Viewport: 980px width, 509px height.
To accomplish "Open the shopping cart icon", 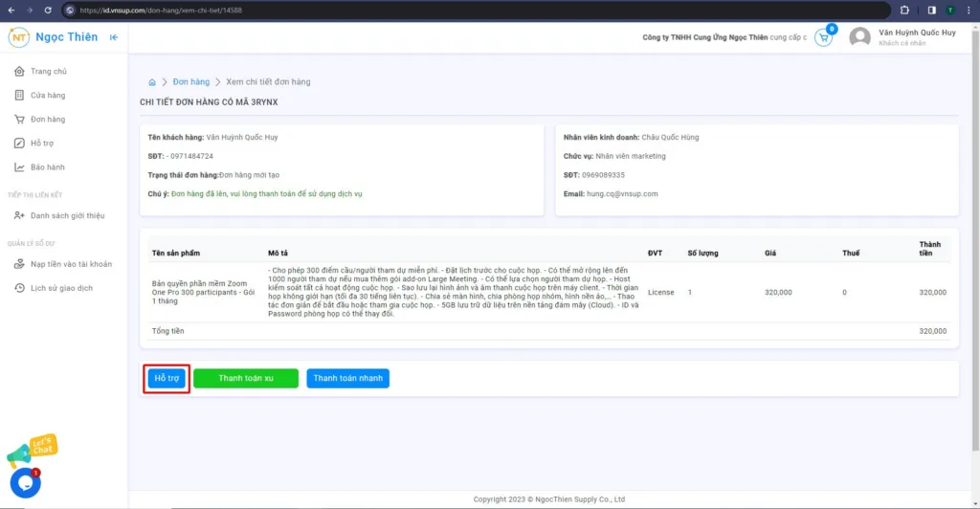I will [x=824, y=37].
